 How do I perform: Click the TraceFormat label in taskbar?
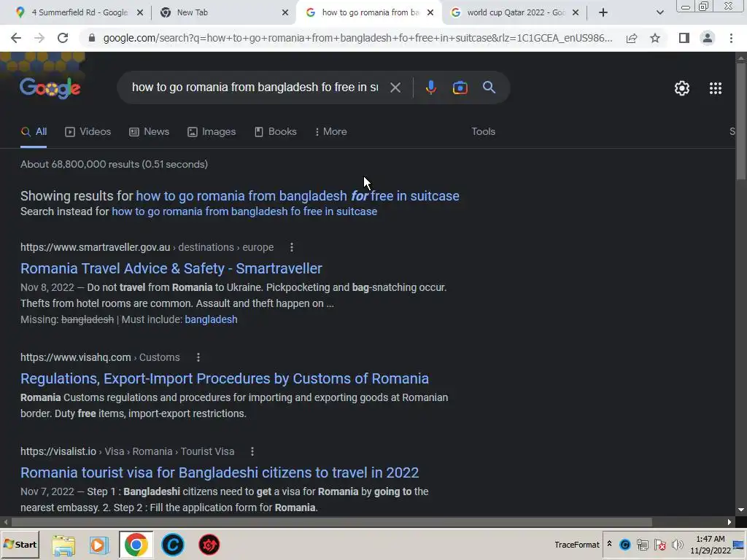coord(577,545)
